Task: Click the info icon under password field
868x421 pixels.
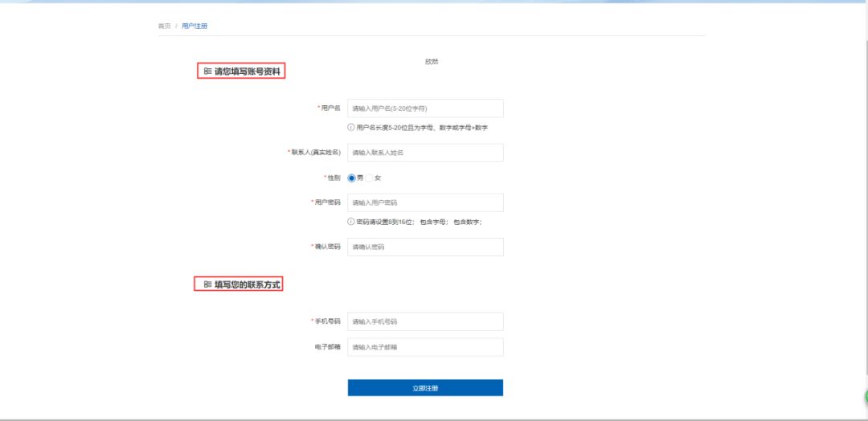Action: click(x=351, y=222)
